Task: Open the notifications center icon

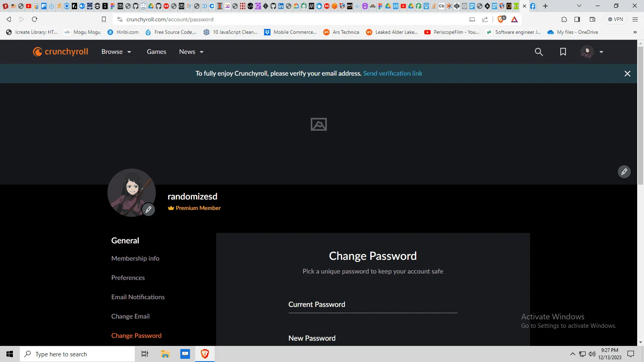Action: 631,354
